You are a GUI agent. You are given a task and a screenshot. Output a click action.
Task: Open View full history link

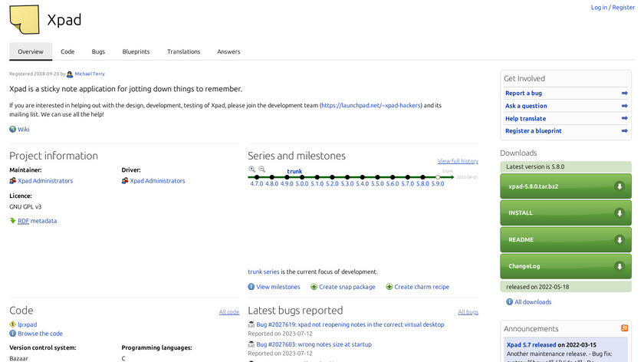coord(458,161)
